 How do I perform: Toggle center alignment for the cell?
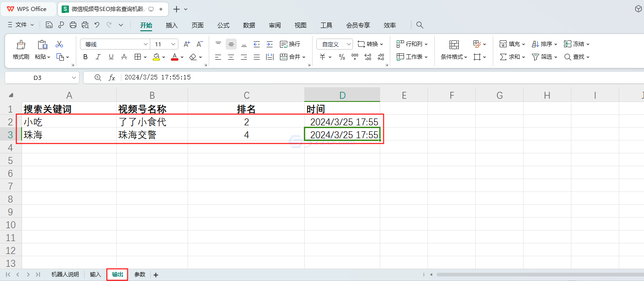231,57
